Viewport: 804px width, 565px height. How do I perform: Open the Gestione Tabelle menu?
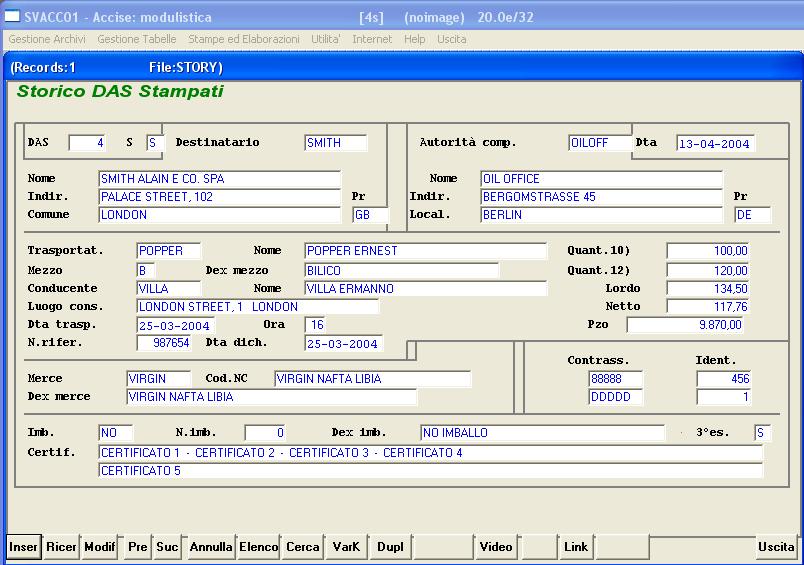point(136,39)
